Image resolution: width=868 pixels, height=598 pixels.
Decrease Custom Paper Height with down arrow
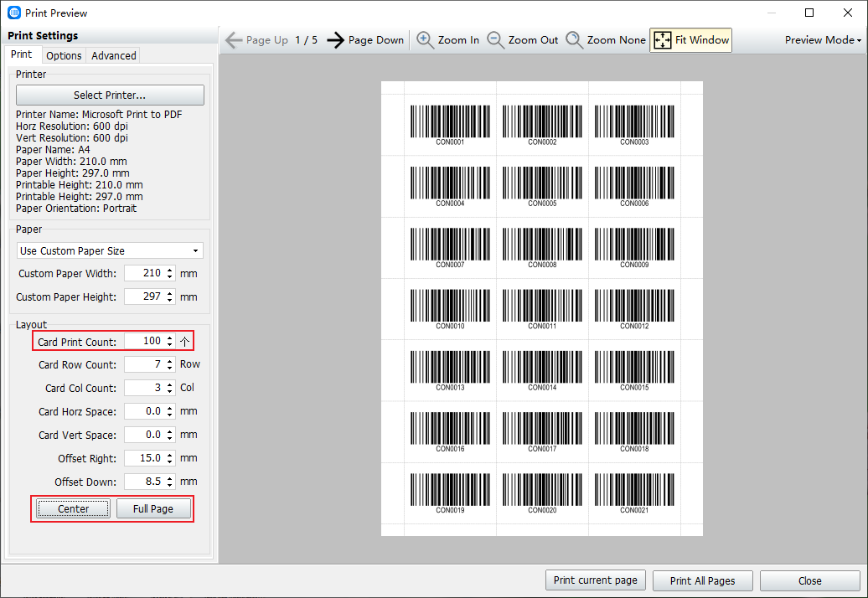tap(170, 300)
